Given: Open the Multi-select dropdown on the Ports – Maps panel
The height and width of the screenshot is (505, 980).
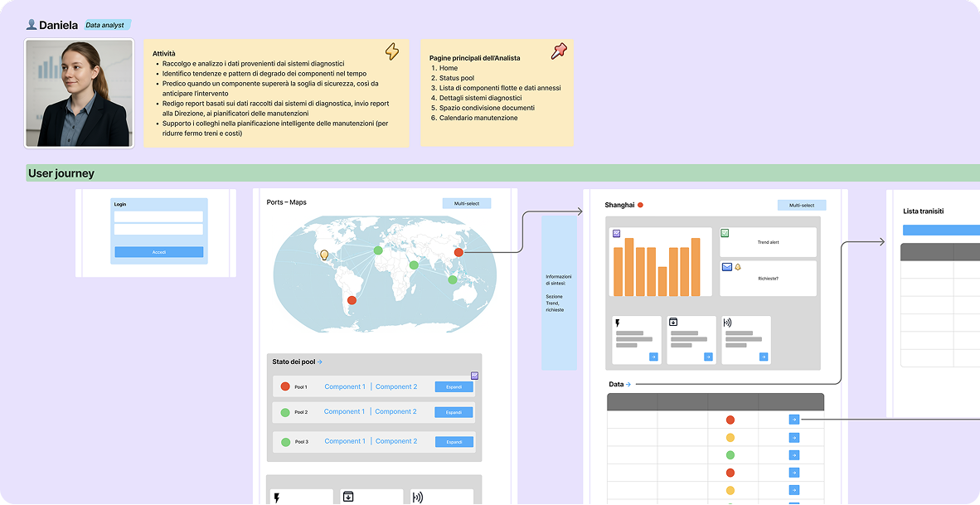Looking at the screenshot, I should pyautogui.click(x=466, y=202).
